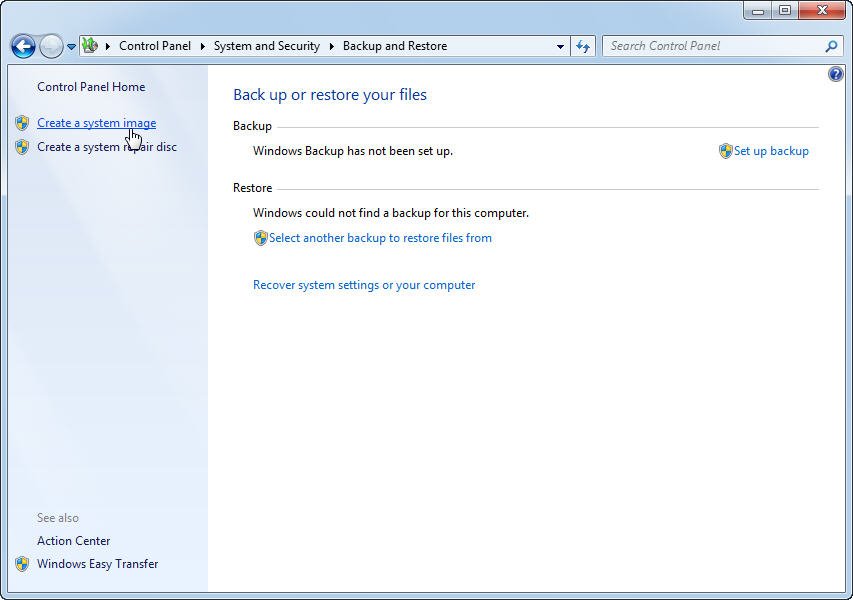Viewport: 853px width, 600px height.
Task: Click the 'Backup' section label
Action: pos(252,126)
